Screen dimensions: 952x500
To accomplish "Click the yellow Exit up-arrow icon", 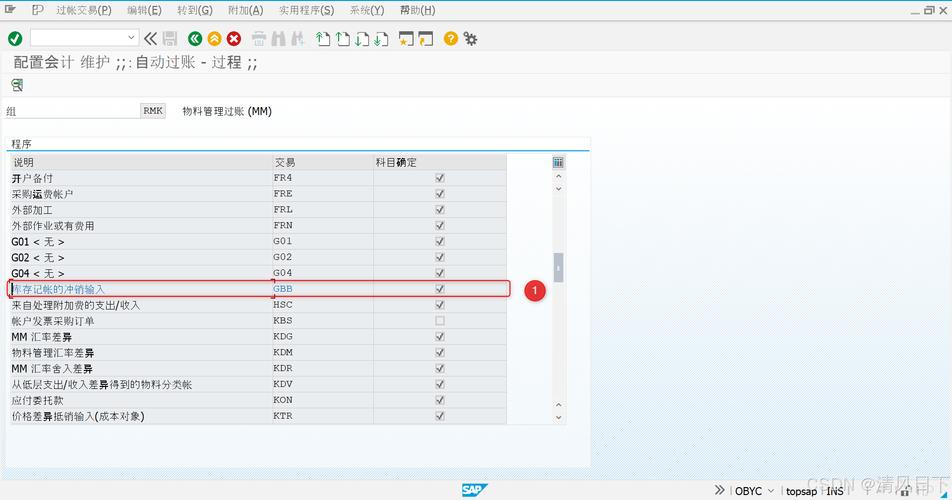I will coord(214,38).
